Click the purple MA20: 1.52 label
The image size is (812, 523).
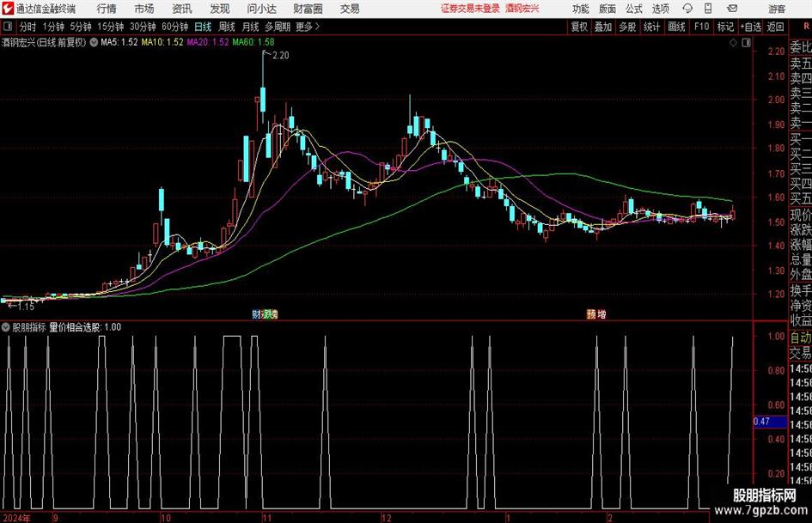point(208,42)
